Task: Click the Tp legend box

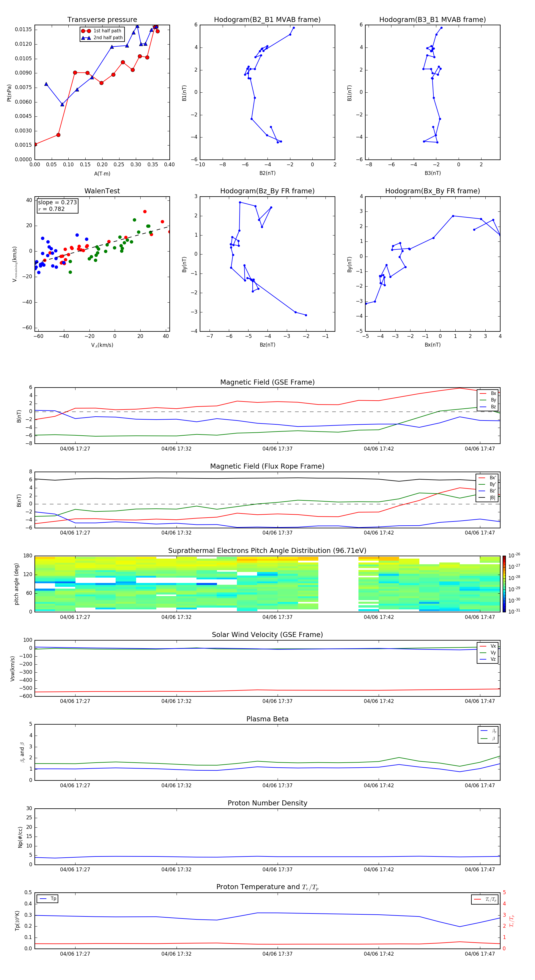Action: click(47, 899)
